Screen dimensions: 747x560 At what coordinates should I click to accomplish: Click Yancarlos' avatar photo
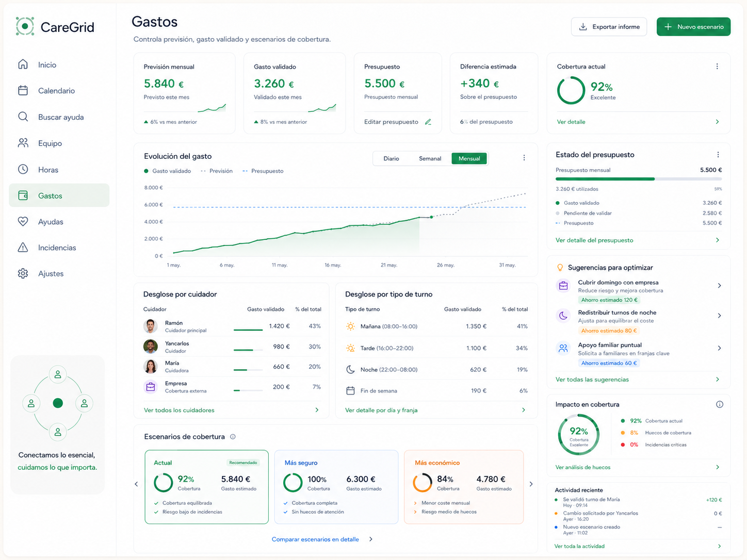[x=151, y=347]
